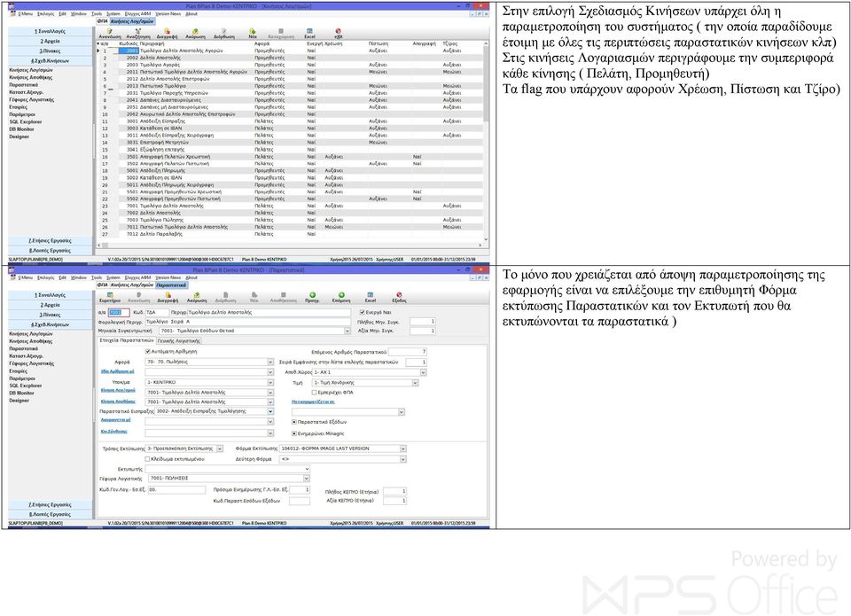The width and height of the screenshot is (851, 616).
Task: Click the Περιγραφή column header in grid
Action: tap(152, 43)
